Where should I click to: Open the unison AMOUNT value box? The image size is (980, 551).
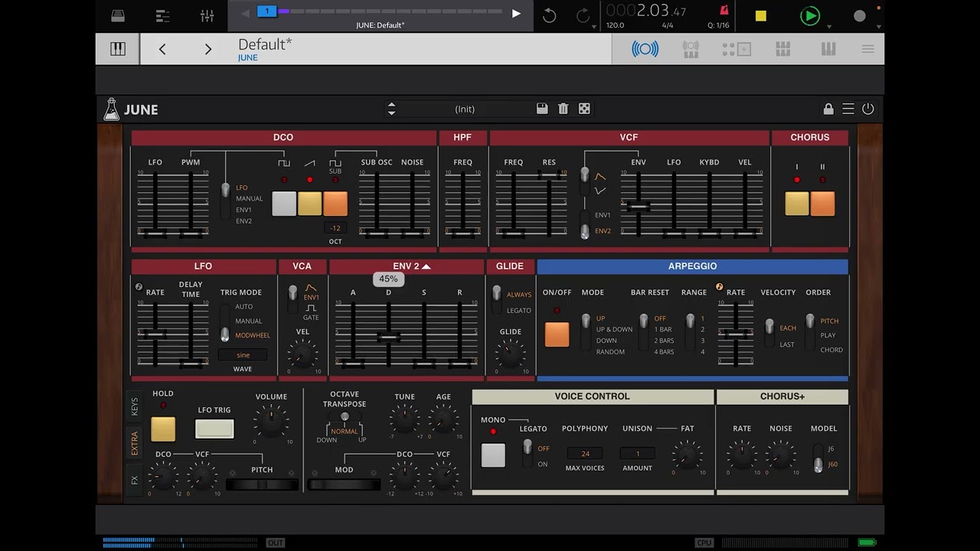coord(637,454)
